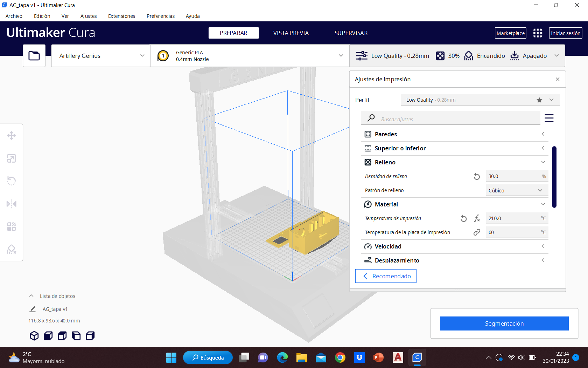The width and height of the screenshot is (588, 368).
Task: Rename AG_tapa v1 with pencil icon
Action: click(33, 309)
